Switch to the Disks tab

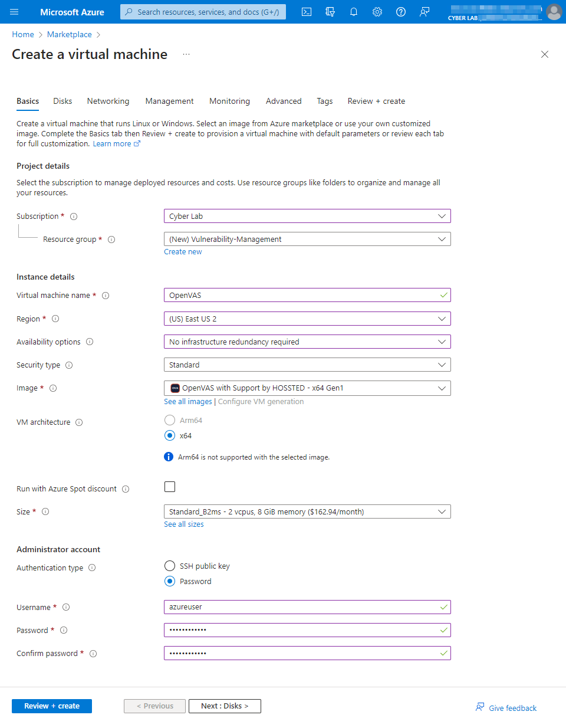coord(62,101)
